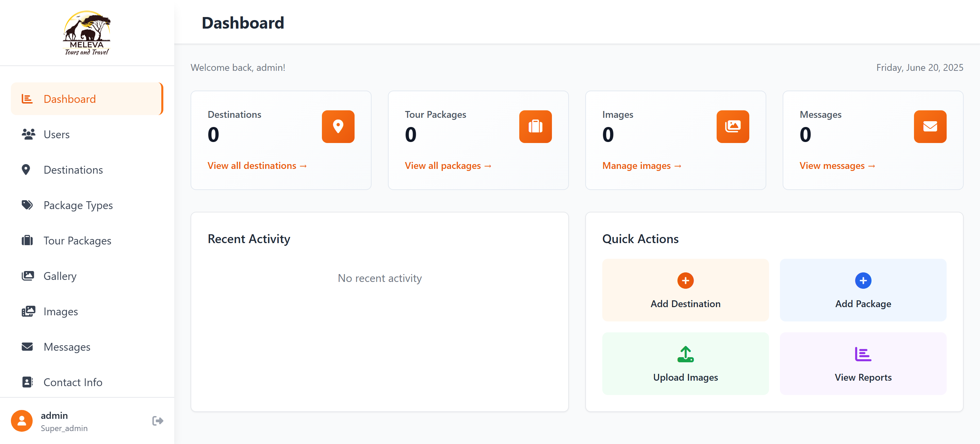Screen dimensions: 980x444
Task: Open the Dashboard menu item
Action: 87,99
